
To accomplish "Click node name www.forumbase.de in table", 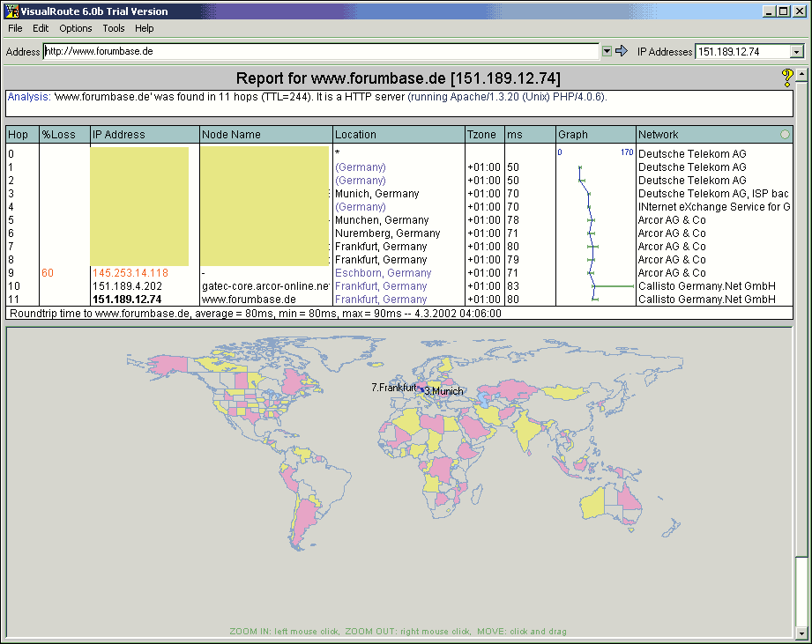I will tap(249, 300).
